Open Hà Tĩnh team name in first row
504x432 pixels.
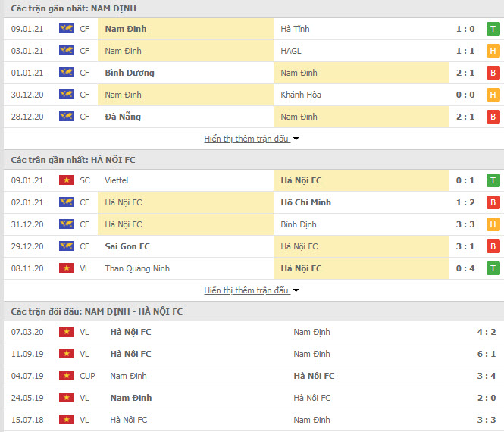click(x=295, y=29)
